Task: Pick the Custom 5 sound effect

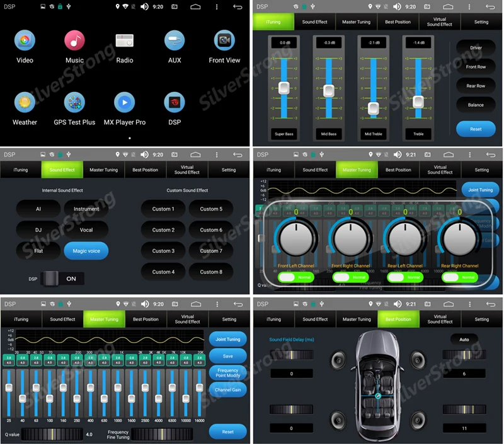Action: coord(211,209)
